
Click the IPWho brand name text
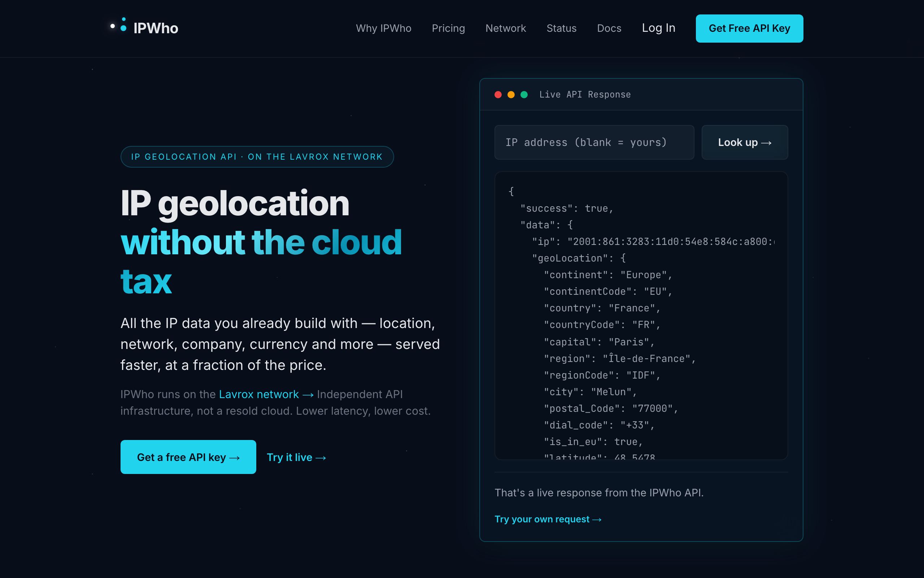coord(156,28)
